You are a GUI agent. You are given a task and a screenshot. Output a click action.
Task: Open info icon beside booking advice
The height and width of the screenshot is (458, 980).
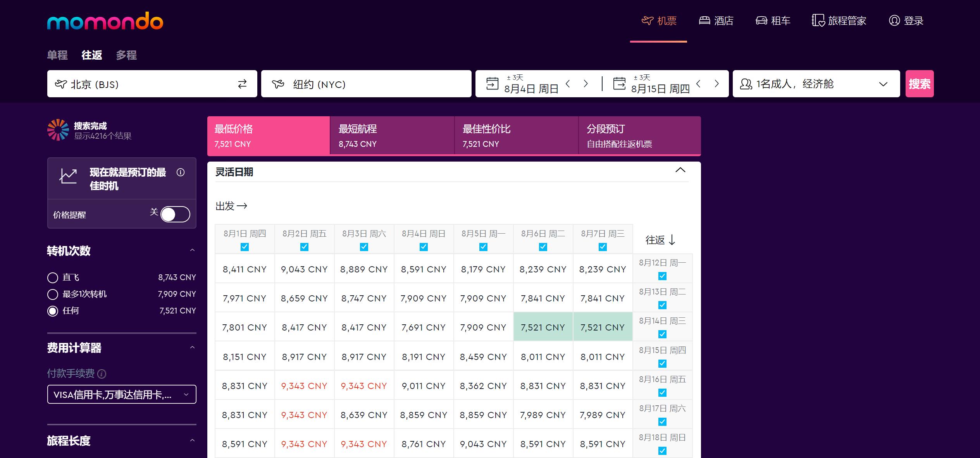tap(181, 172)
